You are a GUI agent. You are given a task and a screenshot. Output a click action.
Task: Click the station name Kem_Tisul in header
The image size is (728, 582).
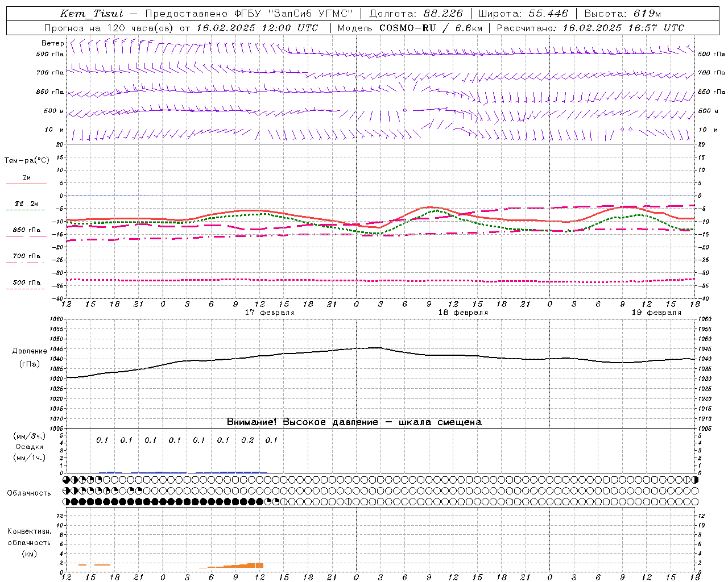tap(92, 14)
